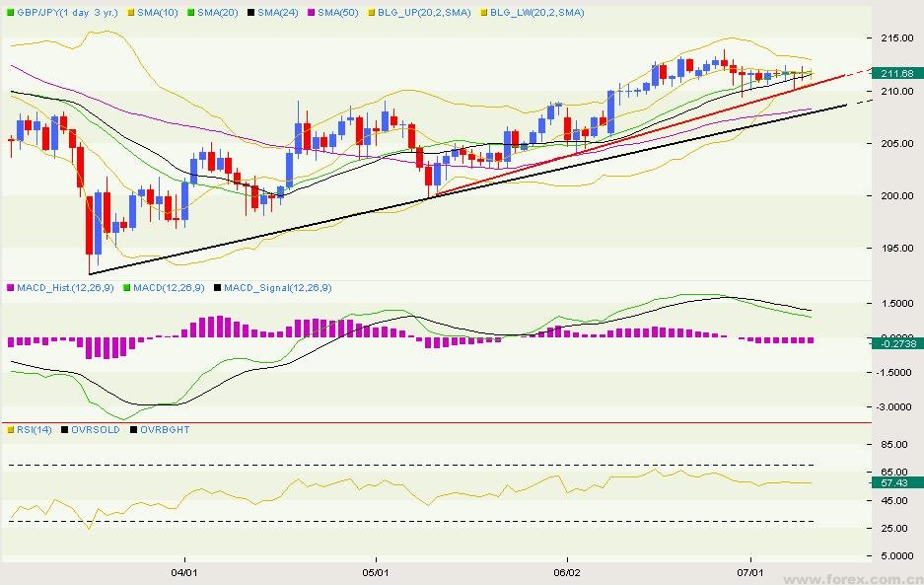
Task: Click the 04/01 date axis label
Action: [184, 571]
